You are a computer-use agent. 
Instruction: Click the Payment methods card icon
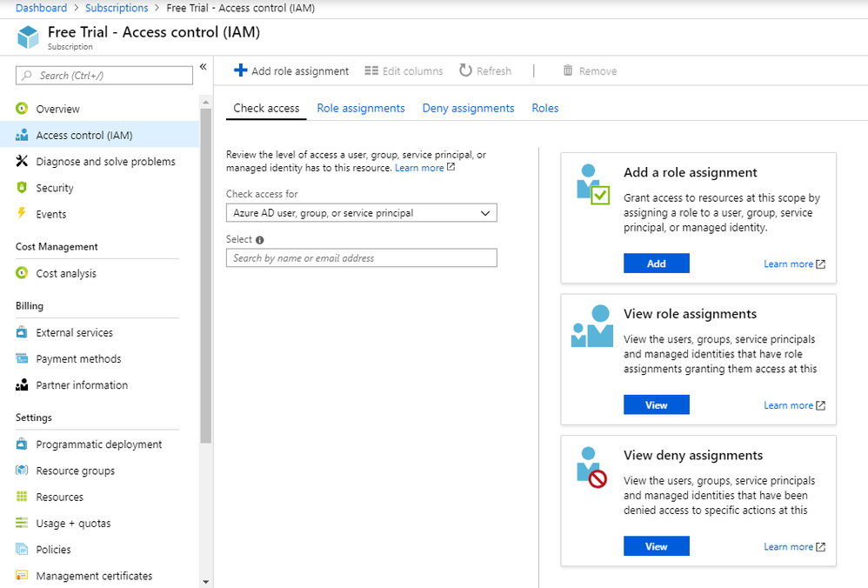coord(22,358)
